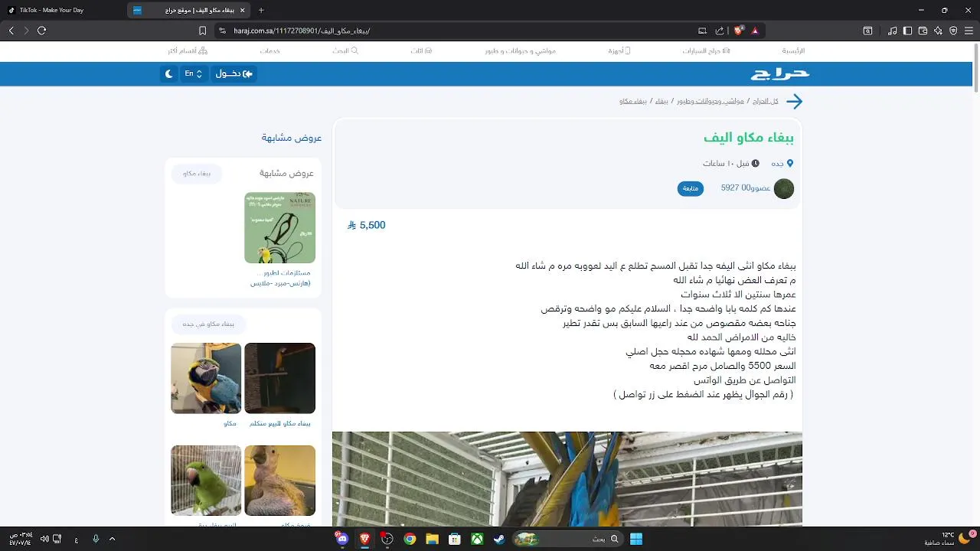Open Brave browser taskbar icon

click(x=364, y=539)
